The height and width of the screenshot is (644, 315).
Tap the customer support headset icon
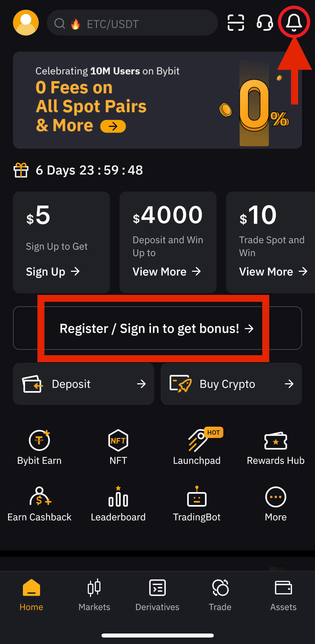(x=265, y=23)
